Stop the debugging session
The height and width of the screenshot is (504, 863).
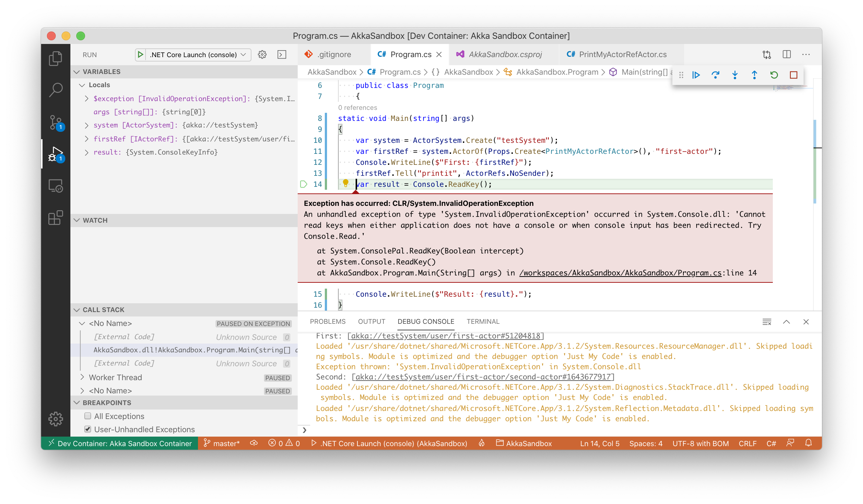793,75
